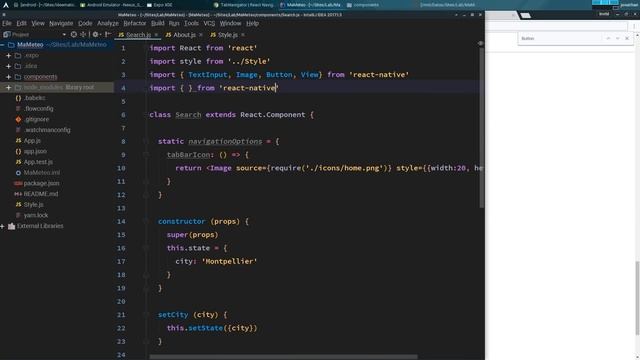Click the scroll from source icon

point(74,35)
